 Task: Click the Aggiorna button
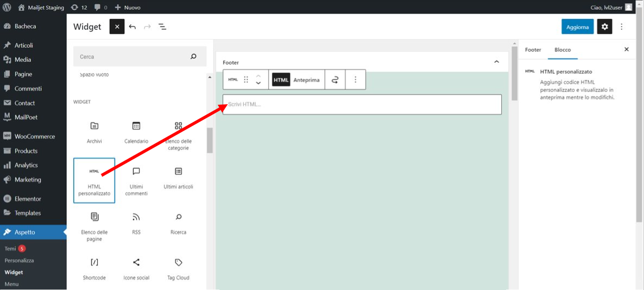coord(577,27)
